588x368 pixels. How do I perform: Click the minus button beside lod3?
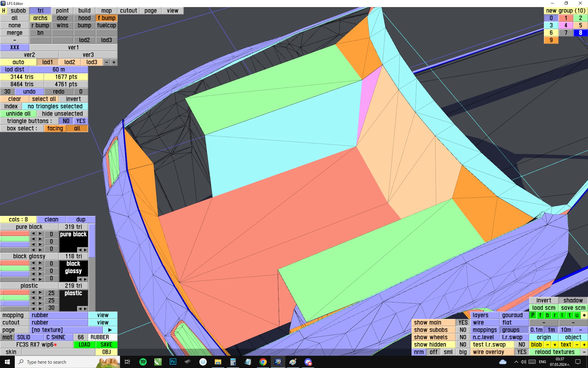(107, 62)
